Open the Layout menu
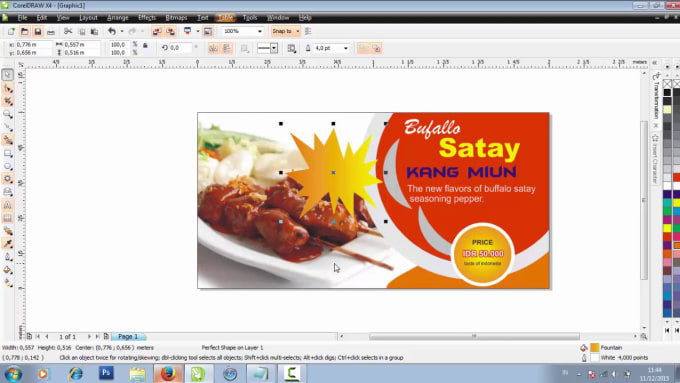Viewport: 680px width, 383px height. tap(88, 18)
